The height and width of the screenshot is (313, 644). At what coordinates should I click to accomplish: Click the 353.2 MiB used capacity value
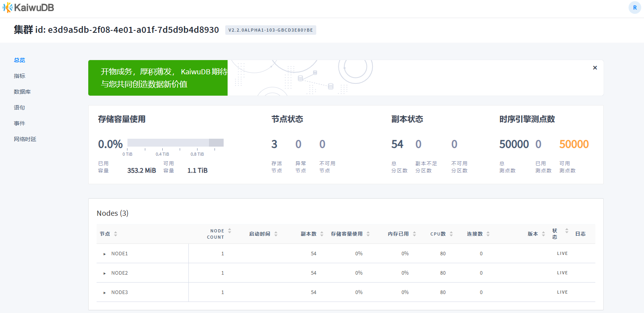click(x=142, y=170)
